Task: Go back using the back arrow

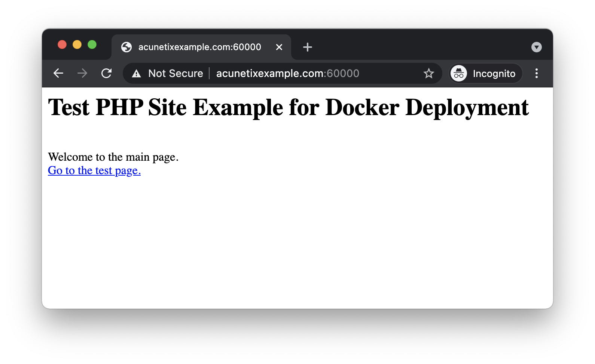Action: click(x=58, y=73)
